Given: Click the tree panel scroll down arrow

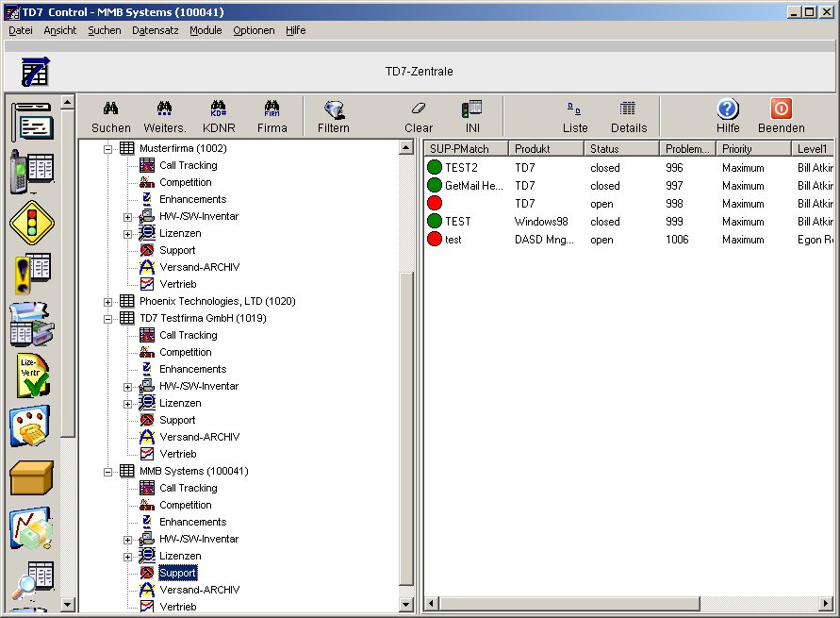Looking at the screenshot, I should (x=406, y=605).
